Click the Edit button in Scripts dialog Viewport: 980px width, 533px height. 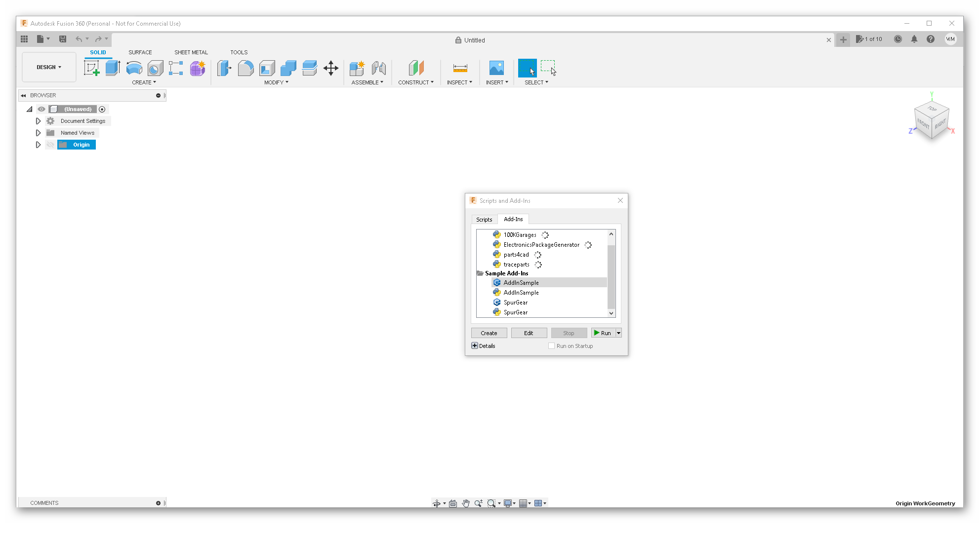pyautogui.click(x=529, y=333)
